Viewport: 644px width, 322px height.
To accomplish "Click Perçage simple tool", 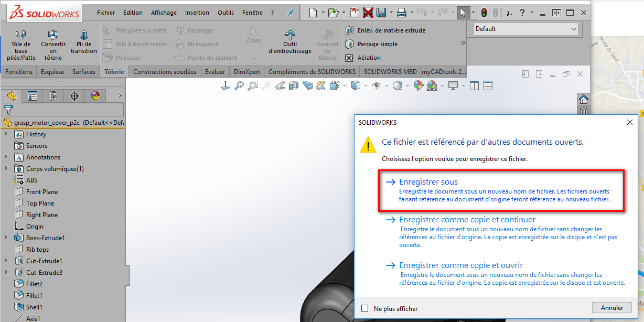I will [371, 44].
